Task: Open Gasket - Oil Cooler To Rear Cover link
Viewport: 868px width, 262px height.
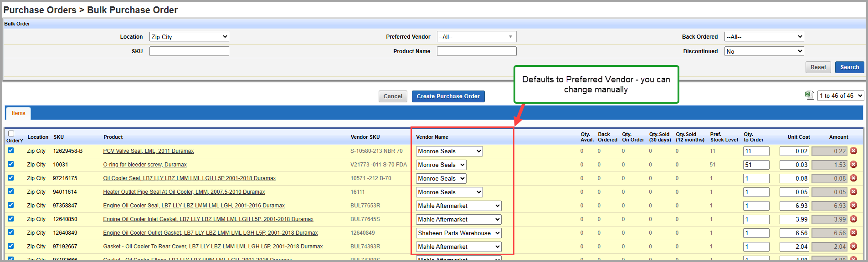Action: pos(213,247)
